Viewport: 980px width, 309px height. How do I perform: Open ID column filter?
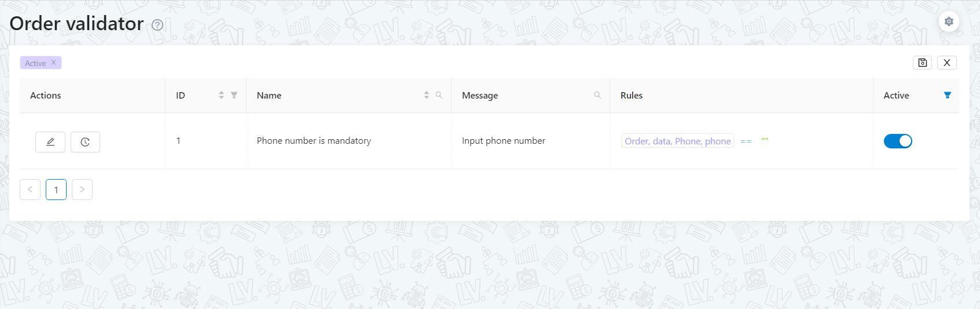pyautogui.click(x=234, y=95)
